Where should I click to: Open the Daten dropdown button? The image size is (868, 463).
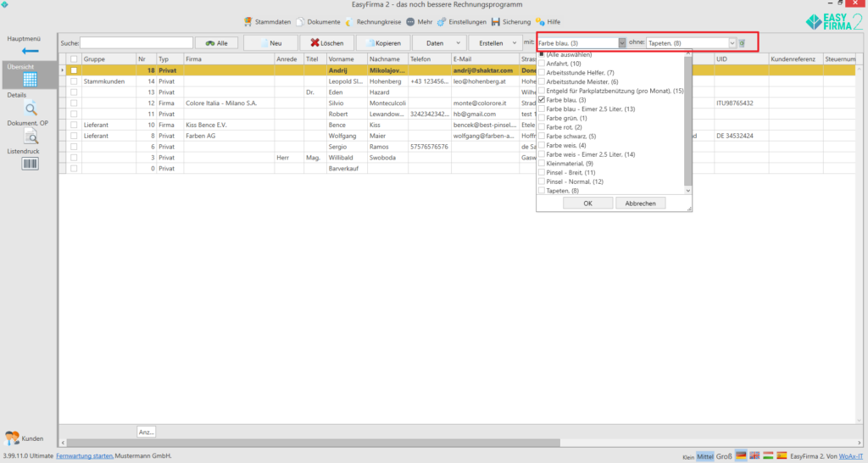(440, 42)
